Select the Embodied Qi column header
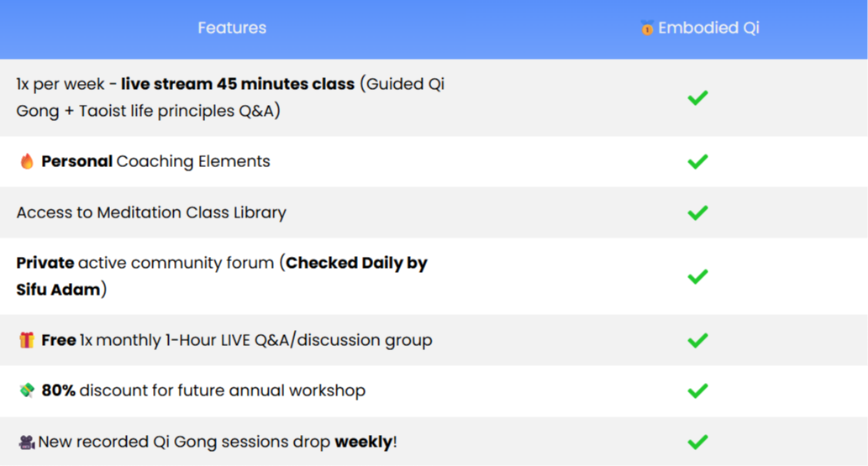The height and width of the screenshot is (466, 868). pyautogui.click(x=708, y=28)
